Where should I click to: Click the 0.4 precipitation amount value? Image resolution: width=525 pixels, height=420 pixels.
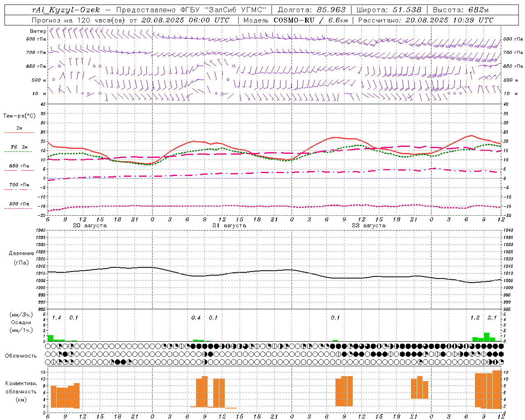(x=196, y=318)
